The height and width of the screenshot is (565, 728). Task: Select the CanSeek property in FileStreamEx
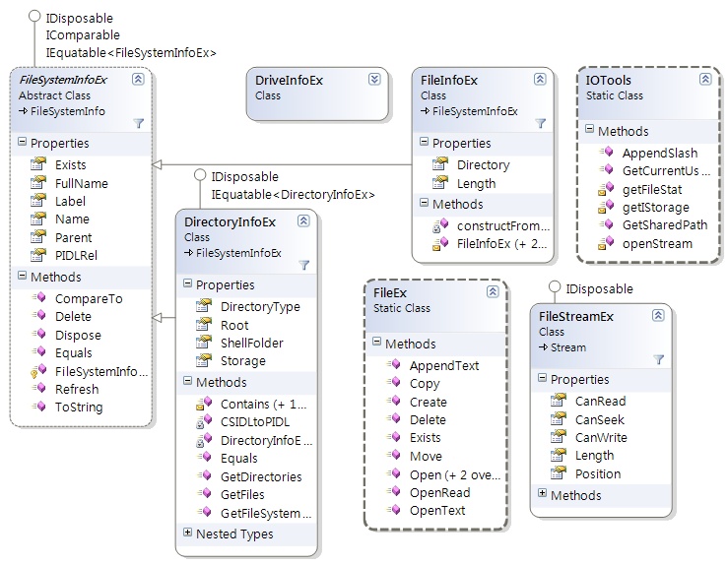pos(601,418)
